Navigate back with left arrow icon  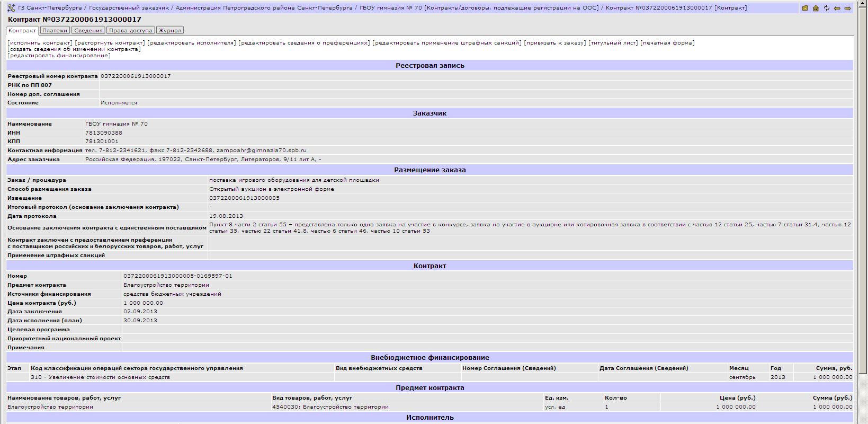coord(837,8)
